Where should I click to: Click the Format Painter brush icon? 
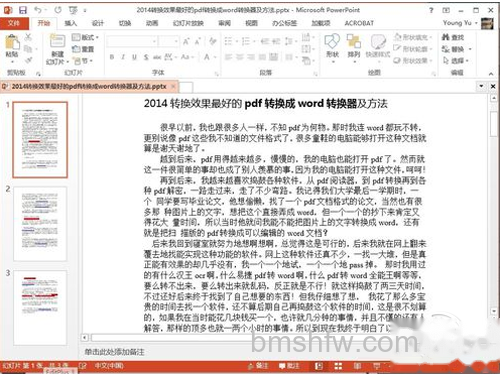[28, 60]
